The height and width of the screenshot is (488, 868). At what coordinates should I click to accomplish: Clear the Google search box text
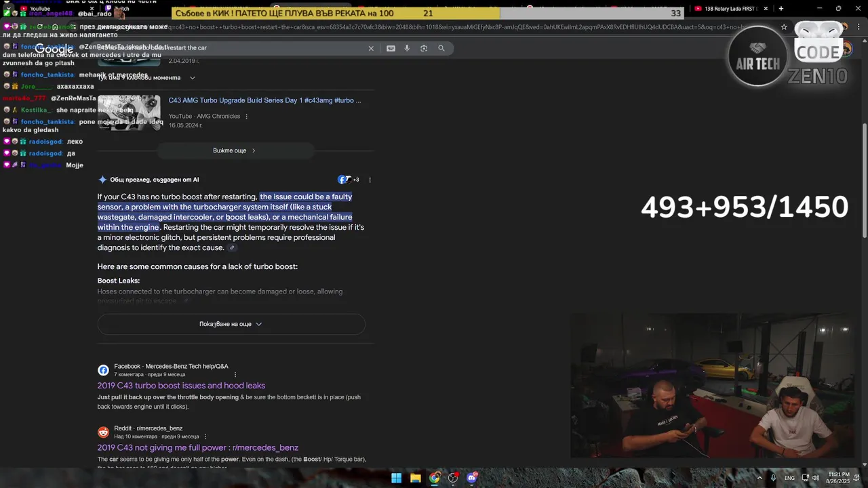pos(371,48)
